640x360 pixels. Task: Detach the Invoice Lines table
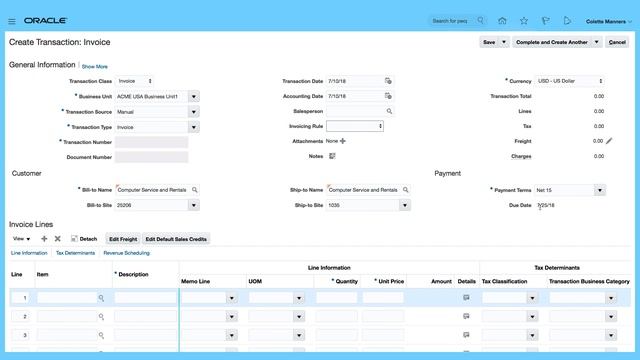[84, 239]
